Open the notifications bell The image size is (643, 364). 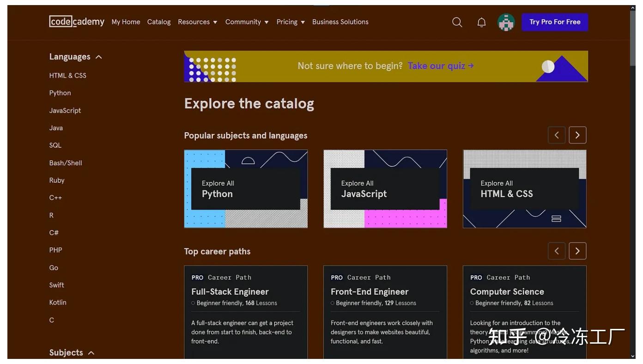click(481, 22)
